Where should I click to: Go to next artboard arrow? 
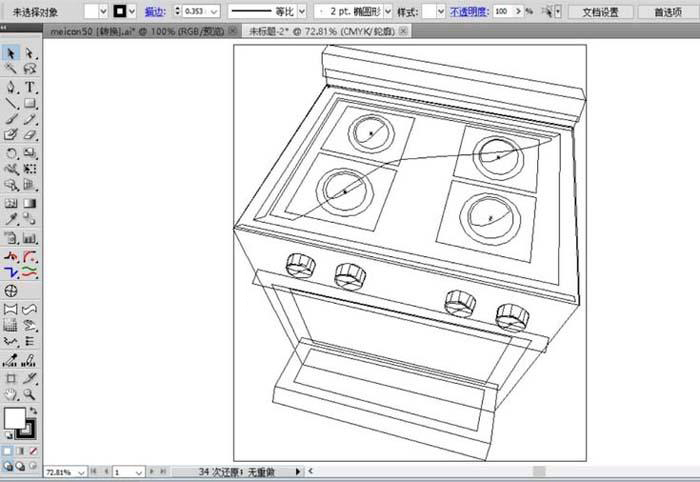coord(152,471)
